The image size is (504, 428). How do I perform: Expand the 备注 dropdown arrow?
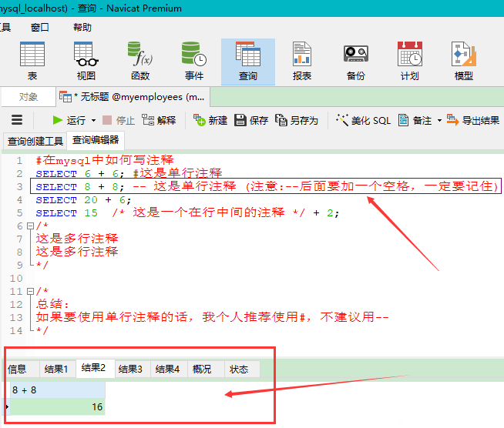point(439,121)
